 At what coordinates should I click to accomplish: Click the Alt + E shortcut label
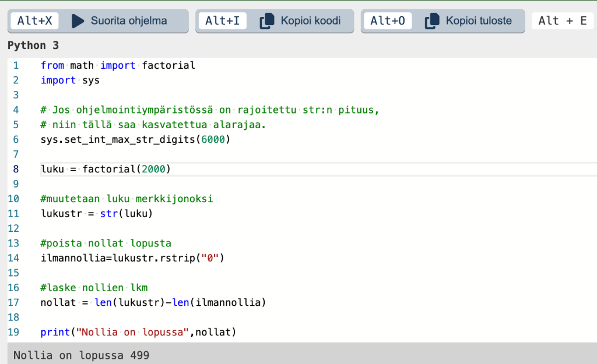pyautogui.click(x=562, y=21)
